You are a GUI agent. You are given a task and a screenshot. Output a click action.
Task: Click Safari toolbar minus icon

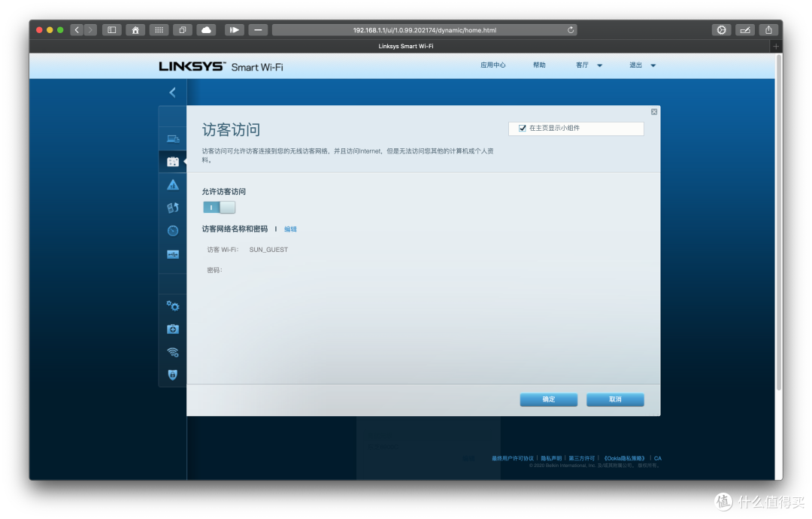pos(258,30)
